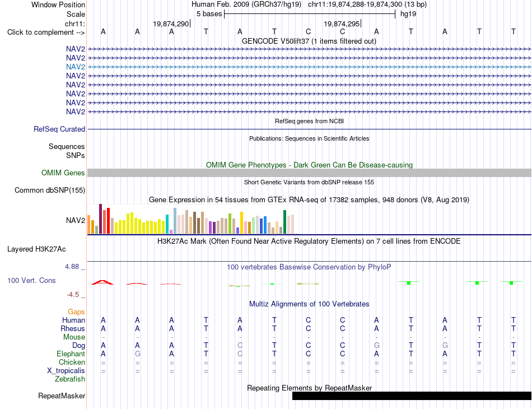Screen dimensions: 532x409
Task: Click the light-blue highlighted NAV2 transcript label
Action: (76, 67)
